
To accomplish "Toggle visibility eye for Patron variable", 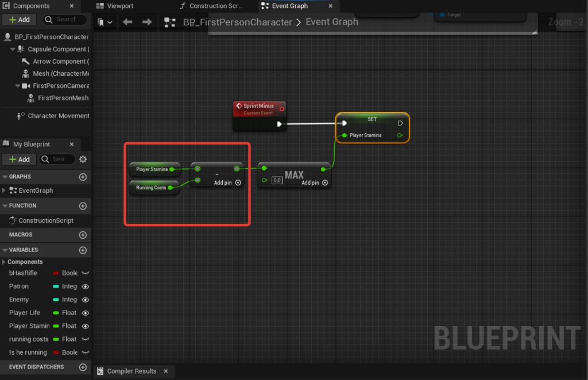I will pyautogui.click(x=86, y=286).
